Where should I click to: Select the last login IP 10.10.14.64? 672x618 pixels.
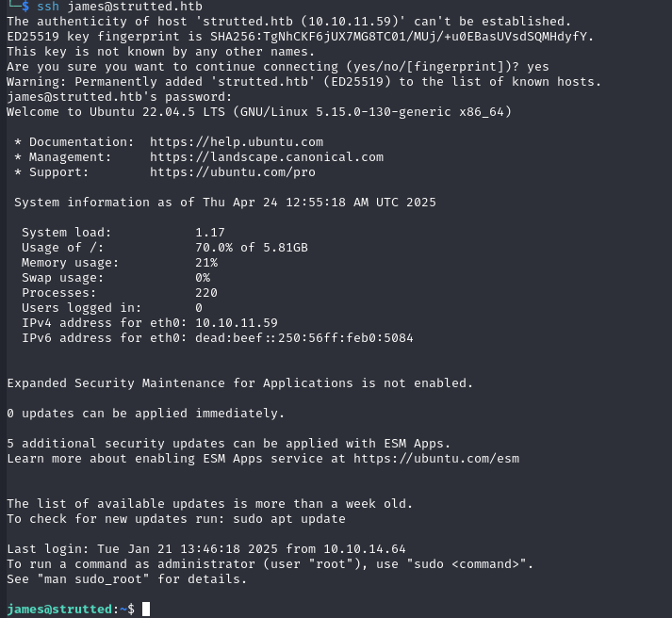(365, 549)
